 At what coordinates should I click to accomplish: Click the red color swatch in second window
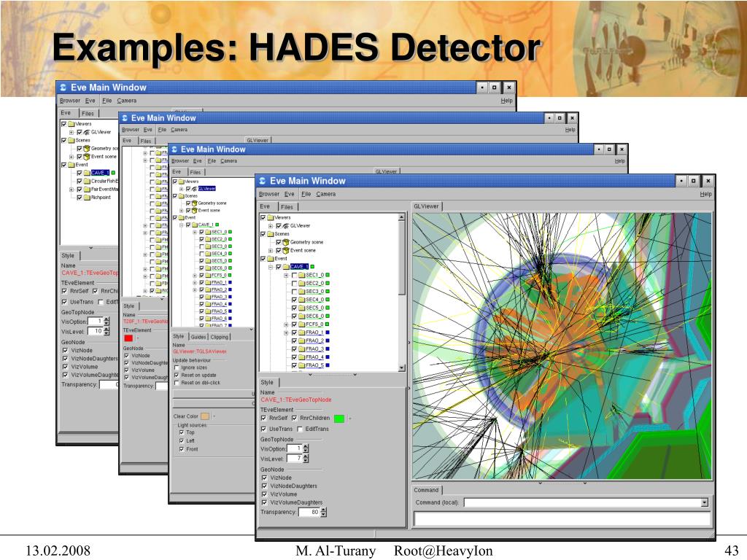point(128,338)
